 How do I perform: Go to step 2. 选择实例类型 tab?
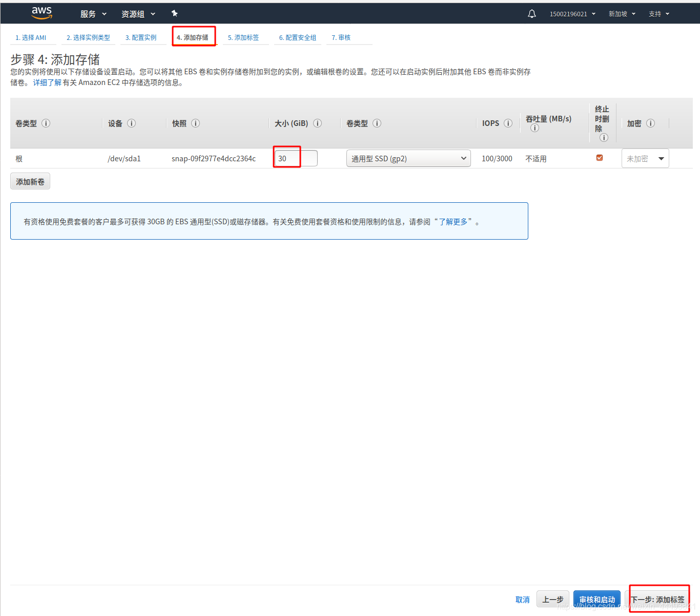88,38
